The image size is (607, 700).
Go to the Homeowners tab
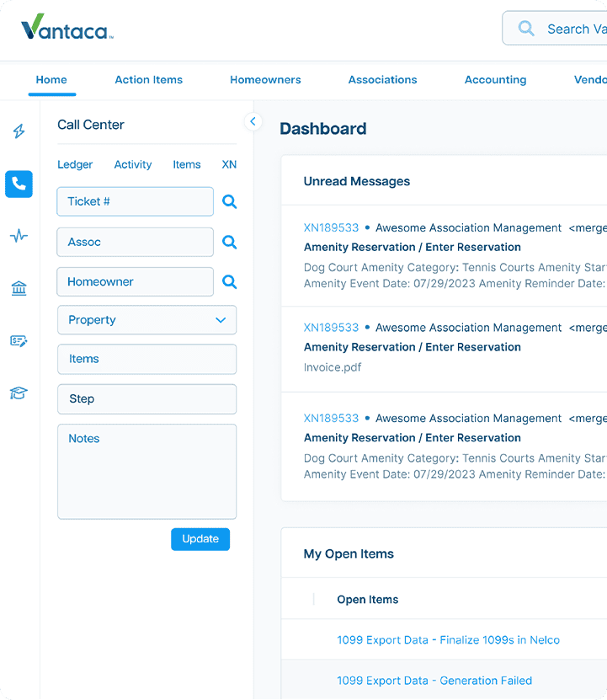265,80
